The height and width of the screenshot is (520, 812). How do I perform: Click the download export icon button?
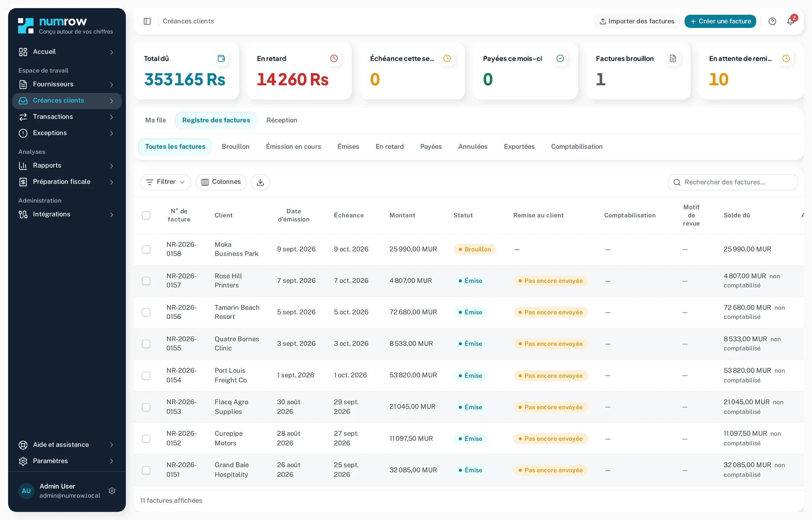point(260,182)
